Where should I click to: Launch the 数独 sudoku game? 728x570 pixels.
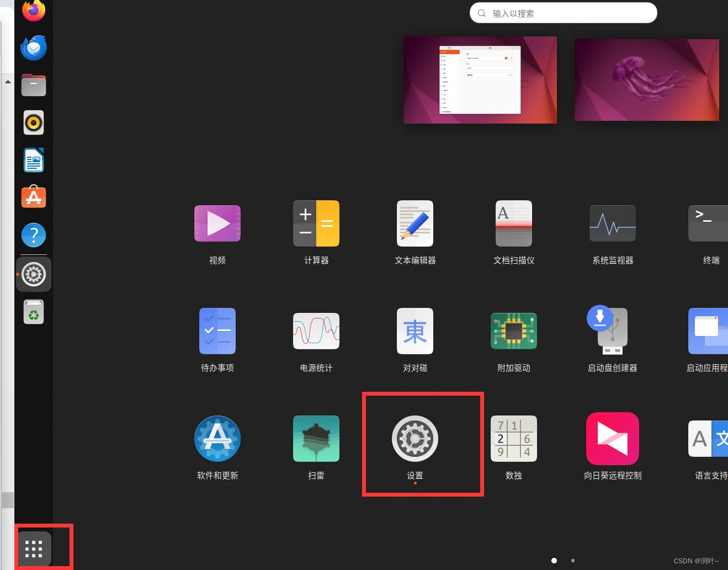(x=514, y=439)
